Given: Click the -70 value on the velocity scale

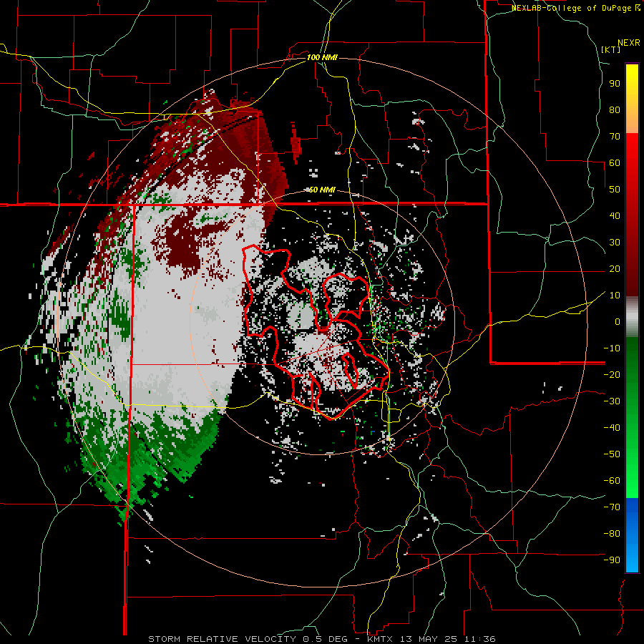Looking at the screenshot, I should [612, 507].
